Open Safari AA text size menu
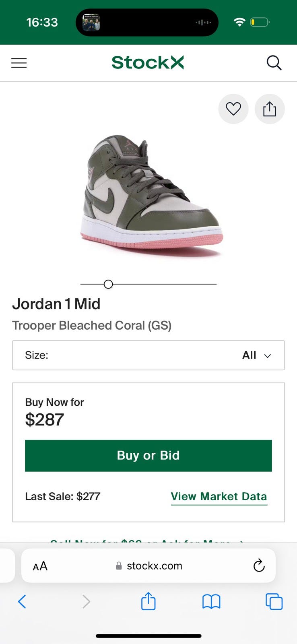 pos(40,566)
